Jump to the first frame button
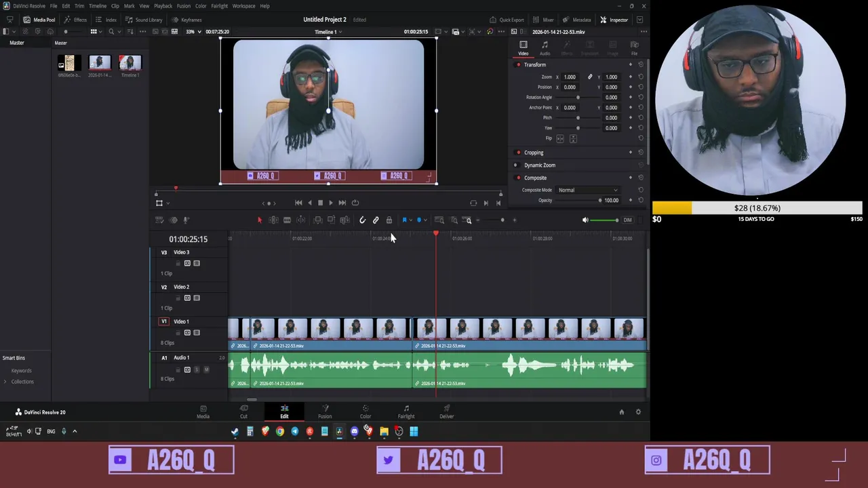 [x=298, y=203]
